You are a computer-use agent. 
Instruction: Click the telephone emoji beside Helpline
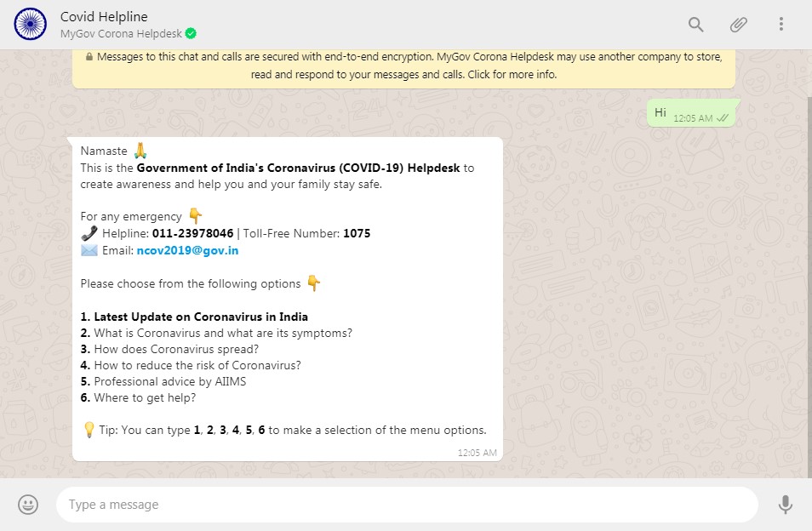[x=89, y=233]
